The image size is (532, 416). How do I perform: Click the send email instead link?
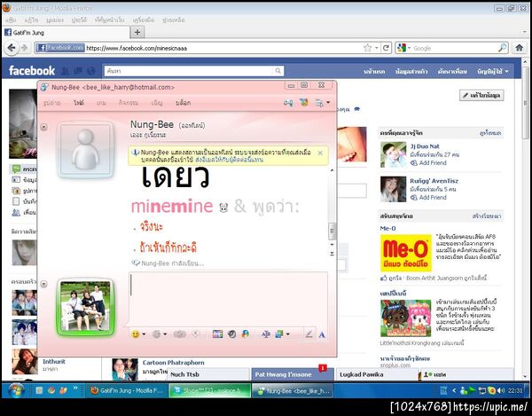(x=229, y=160)
